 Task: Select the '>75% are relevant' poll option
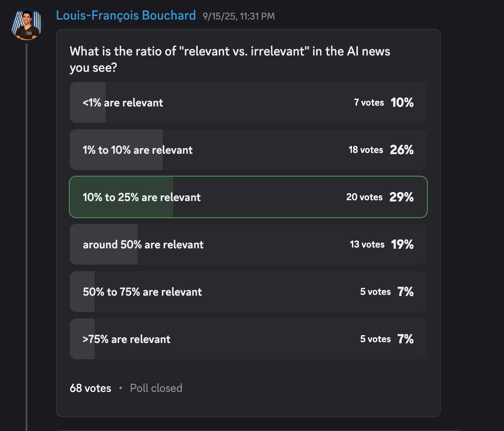[248, 339]
